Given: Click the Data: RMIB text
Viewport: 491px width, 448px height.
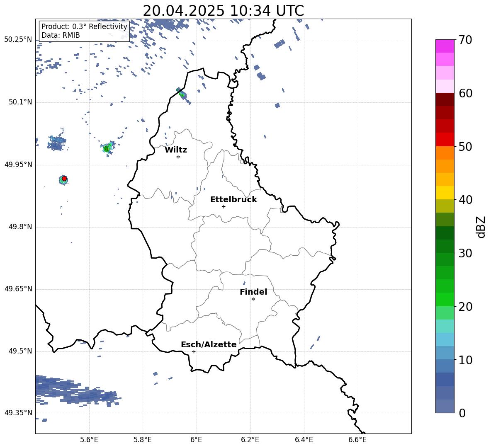Looking at the screenshot, I should point(61,35).
